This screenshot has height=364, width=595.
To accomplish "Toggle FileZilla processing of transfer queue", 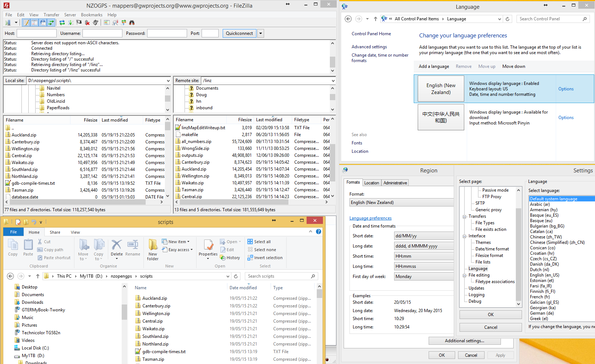I will [x=70, y=23].
